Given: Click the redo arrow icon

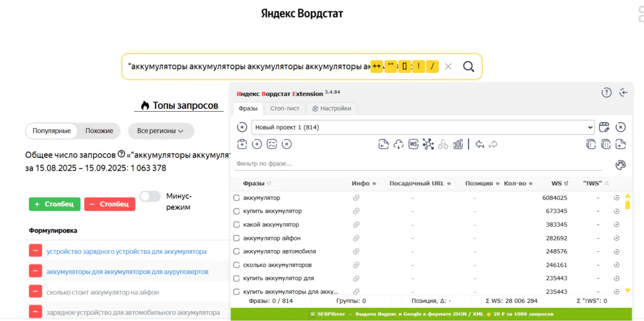Looking at the screenshot, I should pyautogui.click(x=493, y=144).
